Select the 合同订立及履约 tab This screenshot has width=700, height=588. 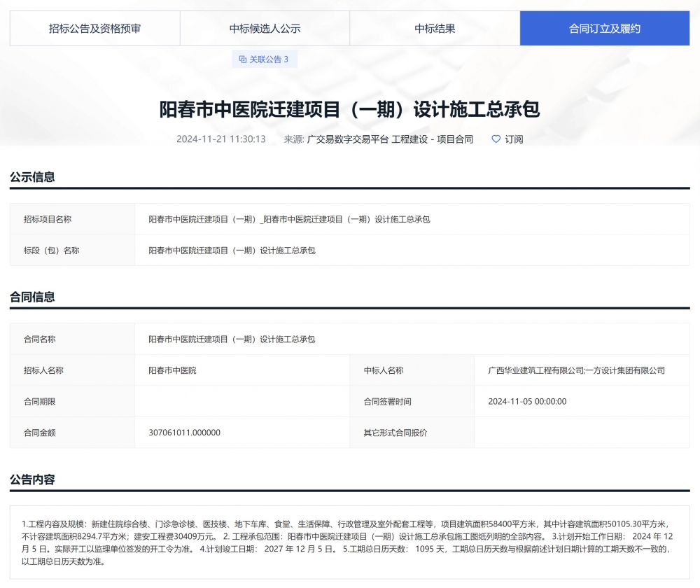(605, 29)
